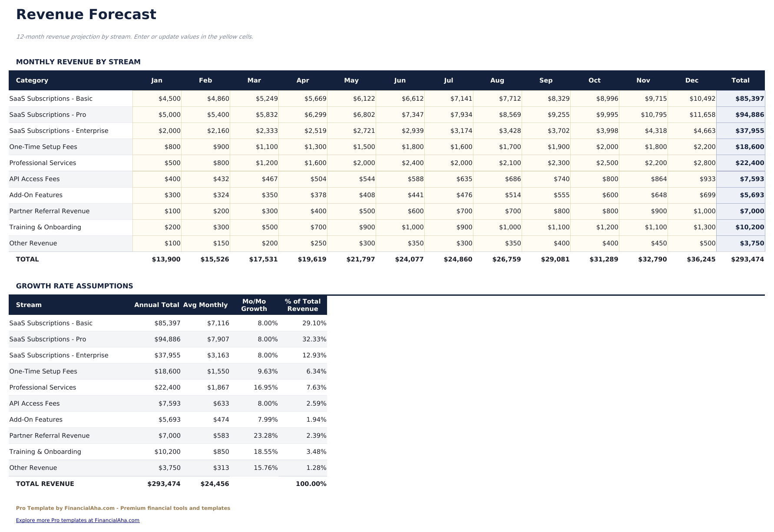Viewport: 774px width, 532px height.
Task: Click the Total column header
Action: point(741,80)
